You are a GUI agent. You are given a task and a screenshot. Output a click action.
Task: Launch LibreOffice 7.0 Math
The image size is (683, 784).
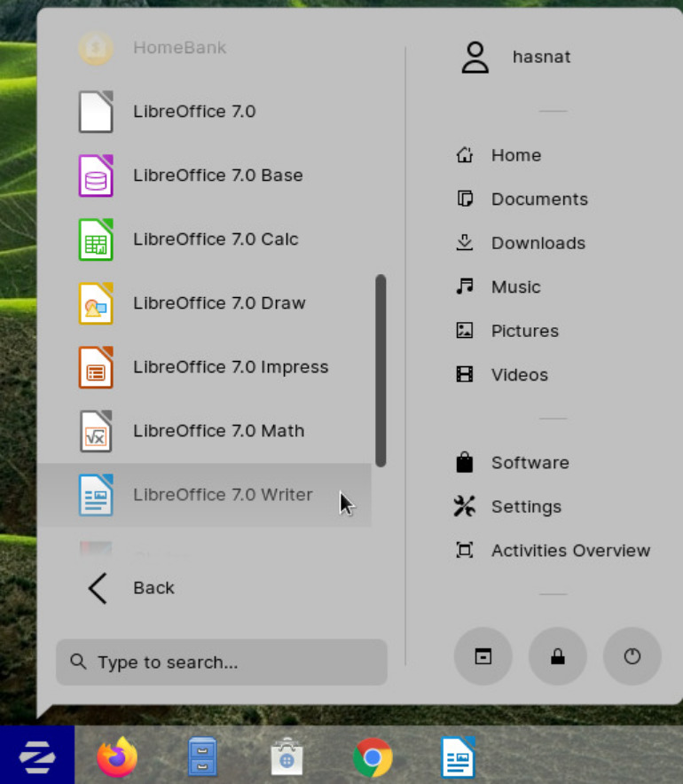point(204,431)
